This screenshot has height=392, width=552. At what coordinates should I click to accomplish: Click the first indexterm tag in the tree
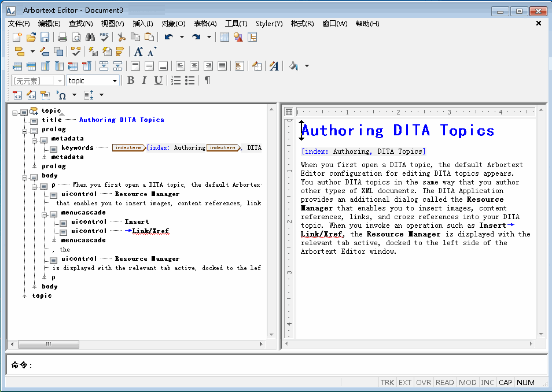click(129, 148)
